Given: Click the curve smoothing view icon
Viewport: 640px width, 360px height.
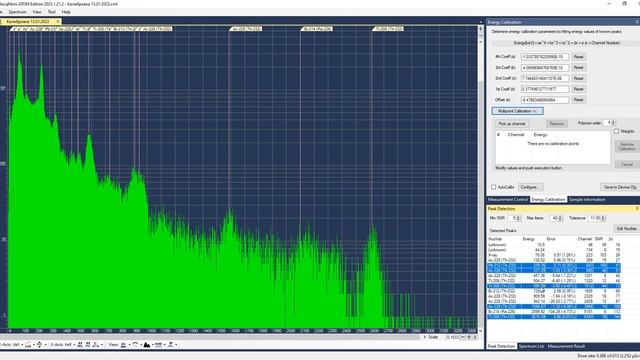Looking at the screenshot, I should 135,344.
